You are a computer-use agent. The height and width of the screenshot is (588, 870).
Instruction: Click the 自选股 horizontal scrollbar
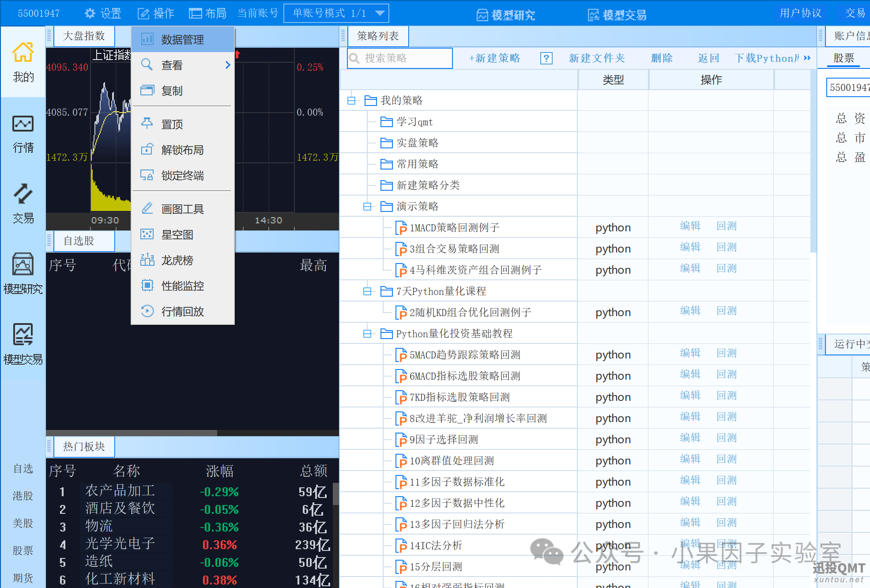click(x=132, y=433)
